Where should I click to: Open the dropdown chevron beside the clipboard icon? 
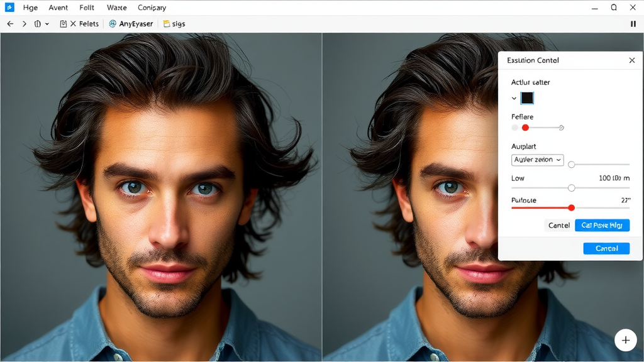coord(47,23)
